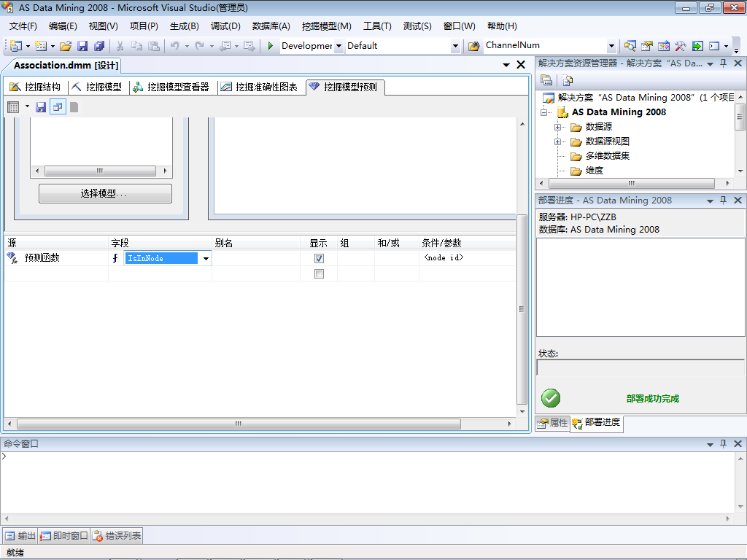
Task: Open the 错误列表 bottom tab
Action: pos(117,536)
